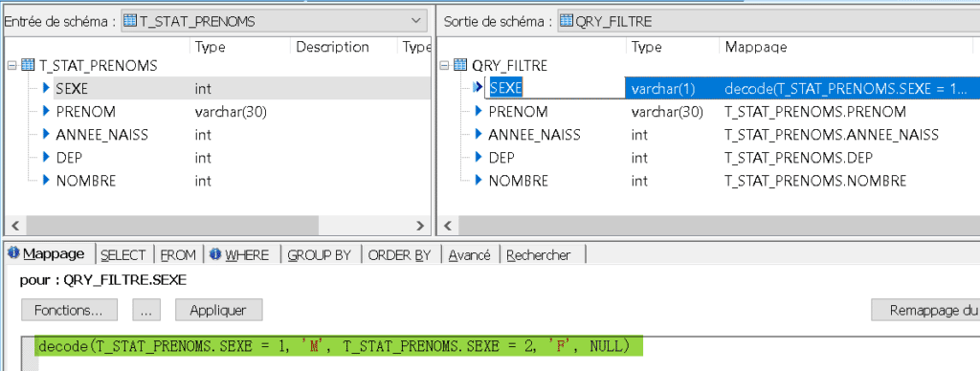
Task: Click the ellipsis button next to Fonctions
Action: [146, 310]
